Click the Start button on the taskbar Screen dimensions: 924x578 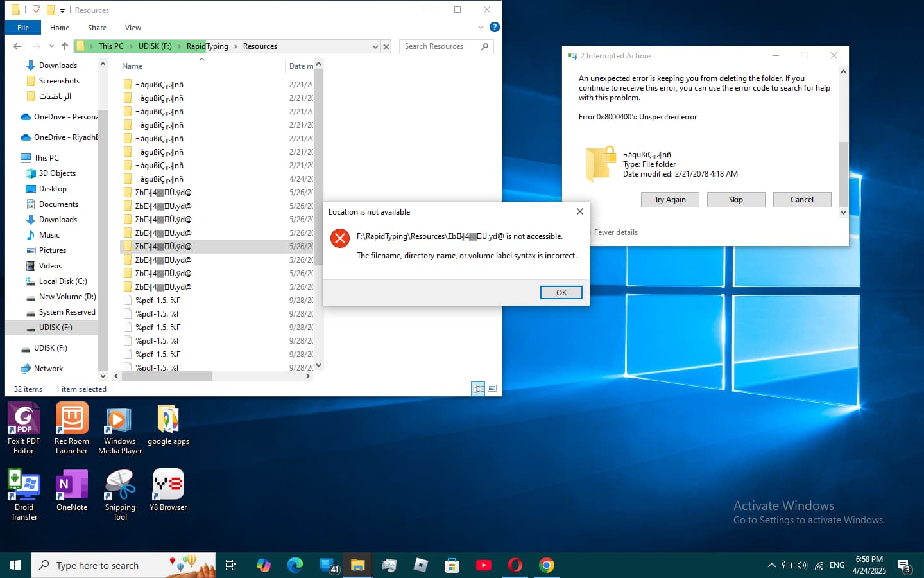(15, 565)
